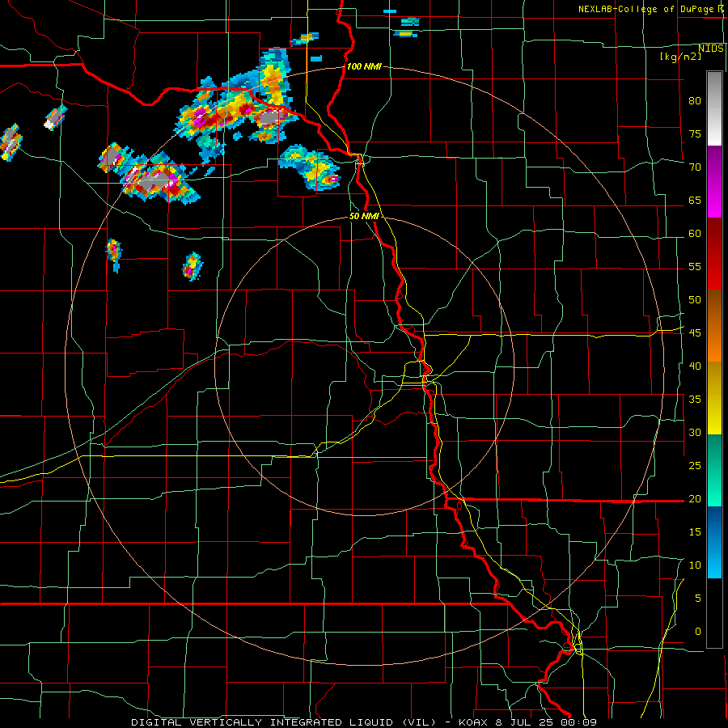Click the NIDS label above the scale
Viewport: 728px width, 728px height.
[x=711, y=49]
